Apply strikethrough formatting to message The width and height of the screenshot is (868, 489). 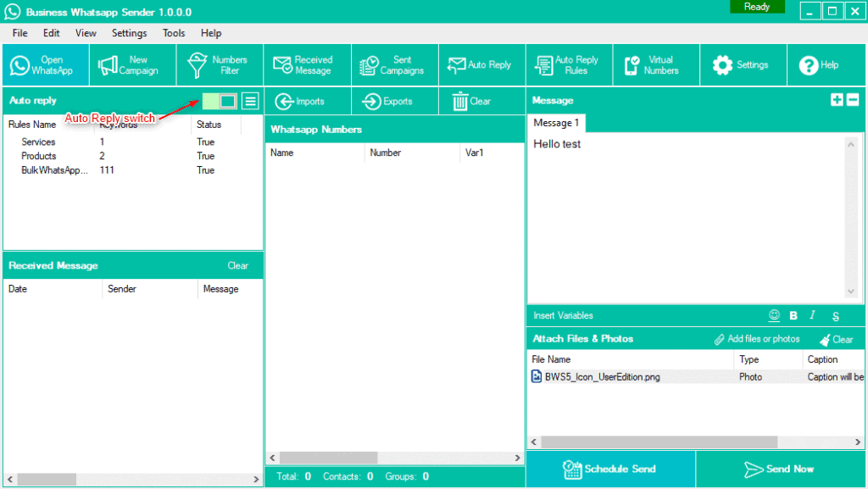pos(835,316)
